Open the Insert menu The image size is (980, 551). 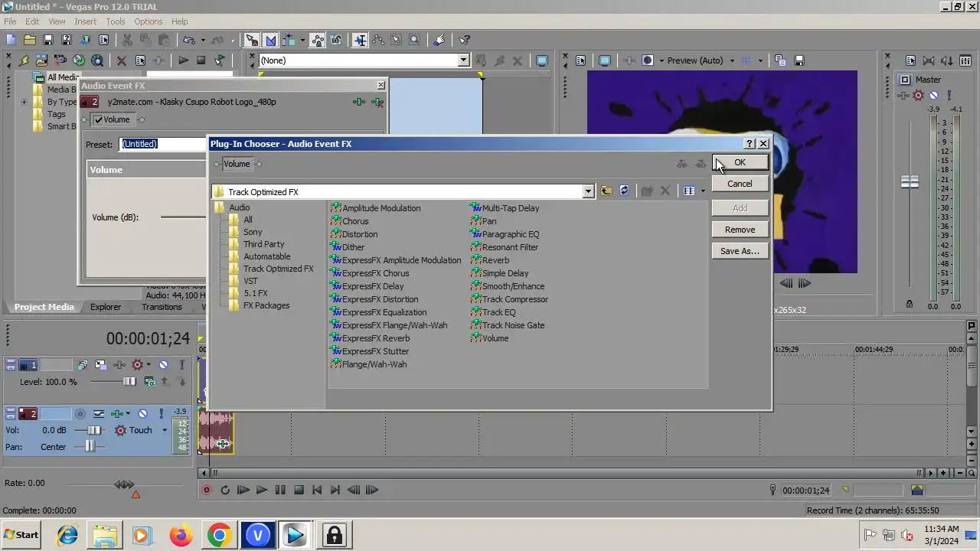85,21
